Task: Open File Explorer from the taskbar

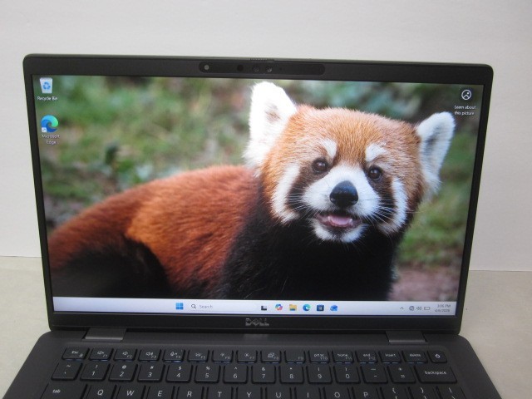Action: pos(293,308)
